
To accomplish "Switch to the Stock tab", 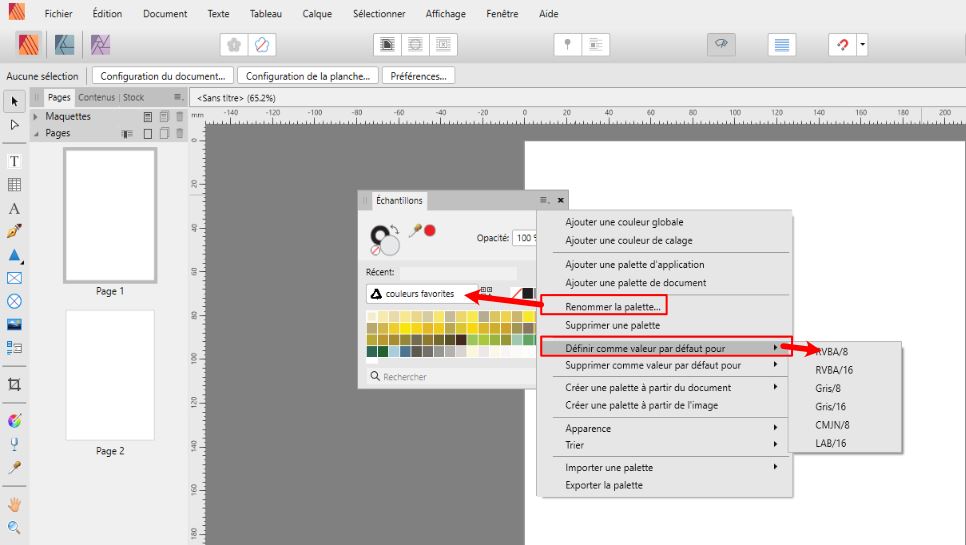I will tap(133, 97).
